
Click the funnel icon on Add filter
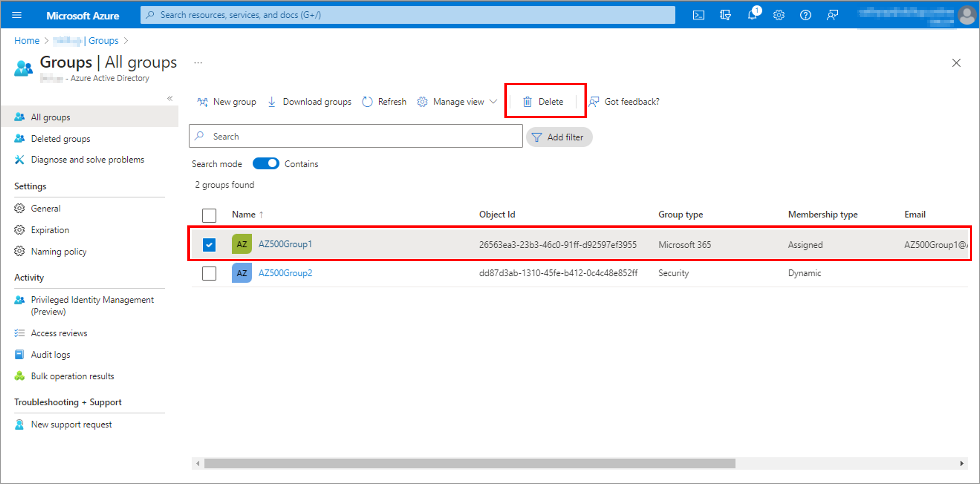pos(536,137)
